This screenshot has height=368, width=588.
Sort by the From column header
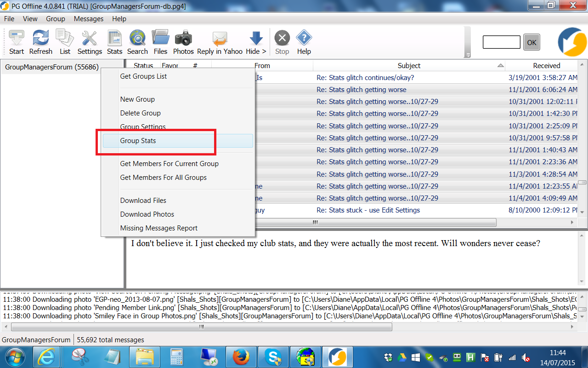point(262,66)
